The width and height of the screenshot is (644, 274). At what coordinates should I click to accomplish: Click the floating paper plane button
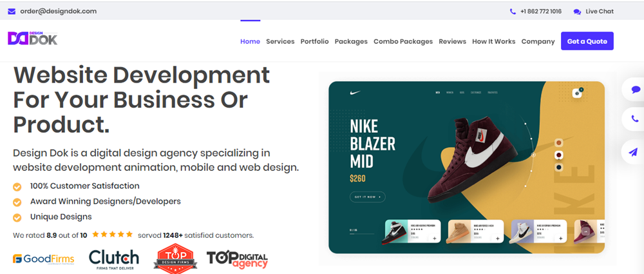(634, 152)
